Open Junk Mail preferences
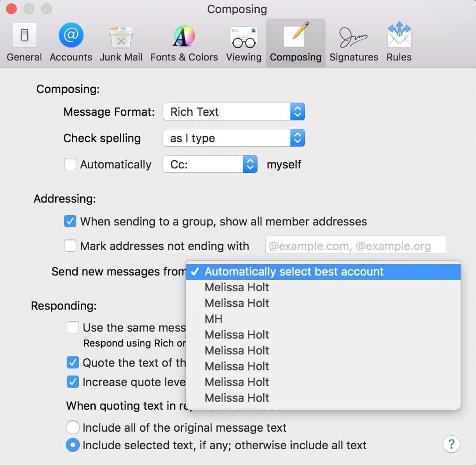This screenshot has height=465, width=476. pyautogui.click(x=121, y=43)
